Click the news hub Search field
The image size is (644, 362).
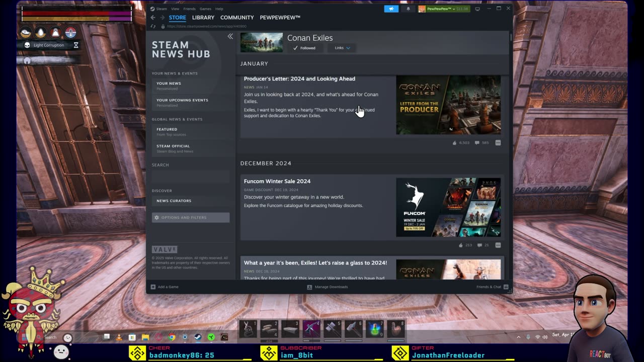click(191, 176)
